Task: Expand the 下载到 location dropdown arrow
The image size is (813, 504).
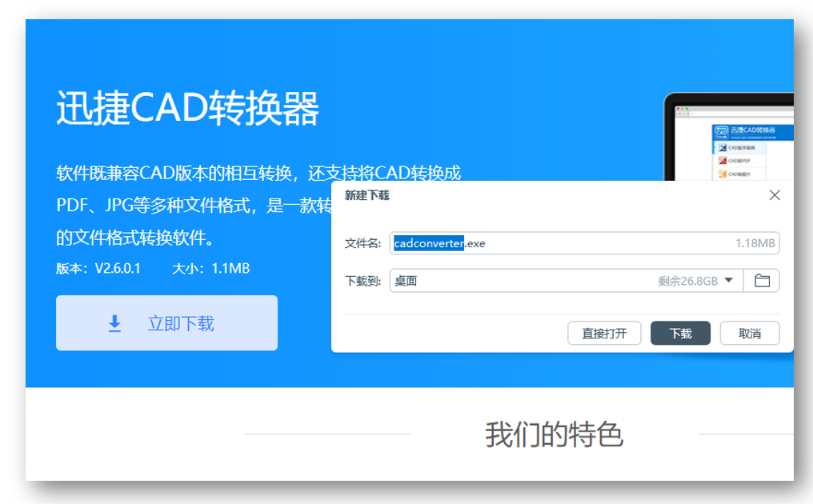Action: point(728,281)
